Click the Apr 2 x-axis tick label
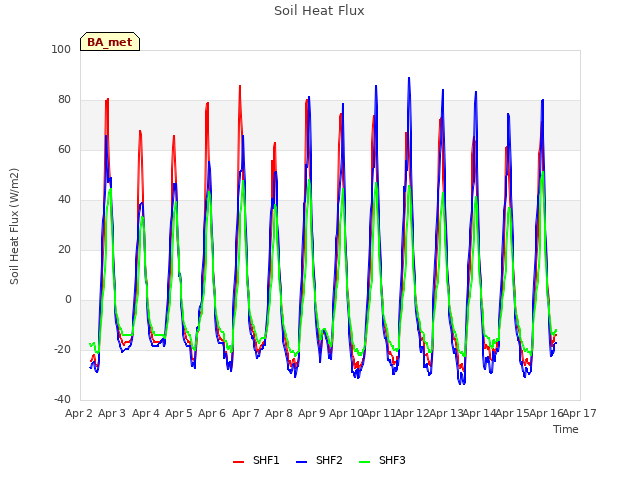 coord(79,413)
